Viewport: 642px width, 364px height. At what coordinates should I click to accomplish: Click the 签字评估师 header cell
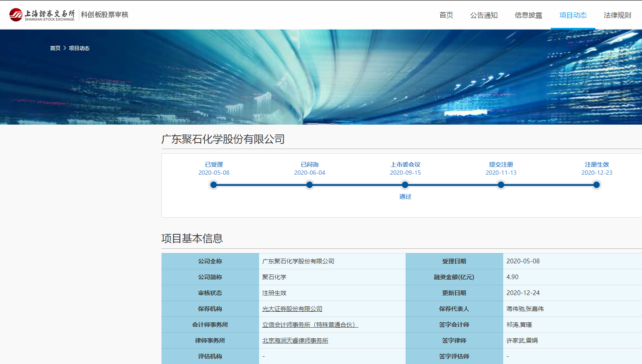pos(454,356)
